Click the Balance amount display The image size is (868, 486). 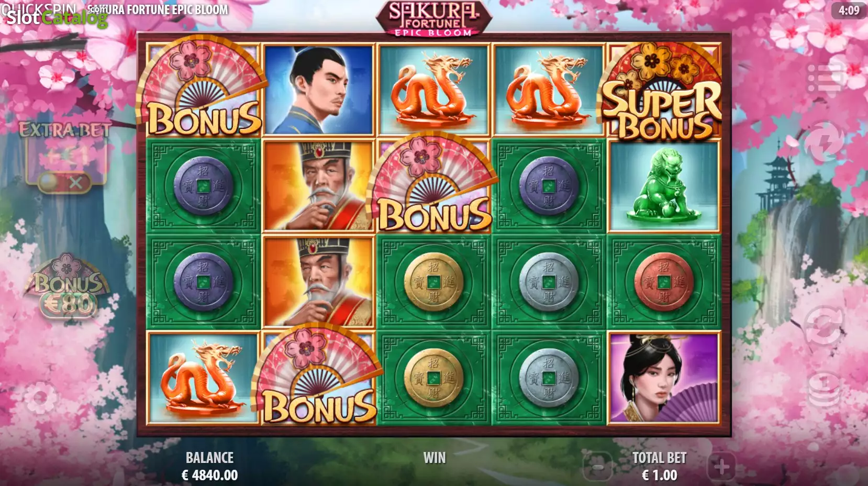[209, 475]
